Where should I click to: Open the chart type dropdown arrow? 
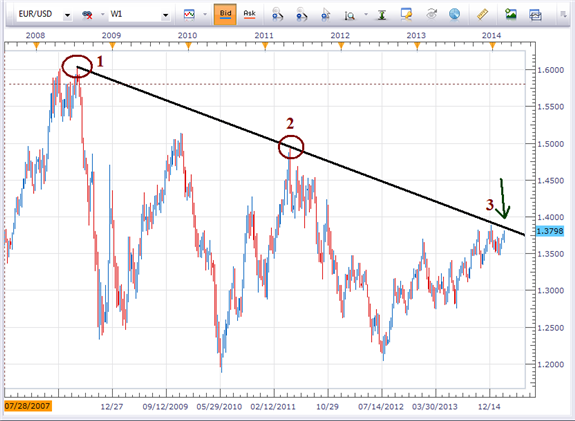[205, 14]
